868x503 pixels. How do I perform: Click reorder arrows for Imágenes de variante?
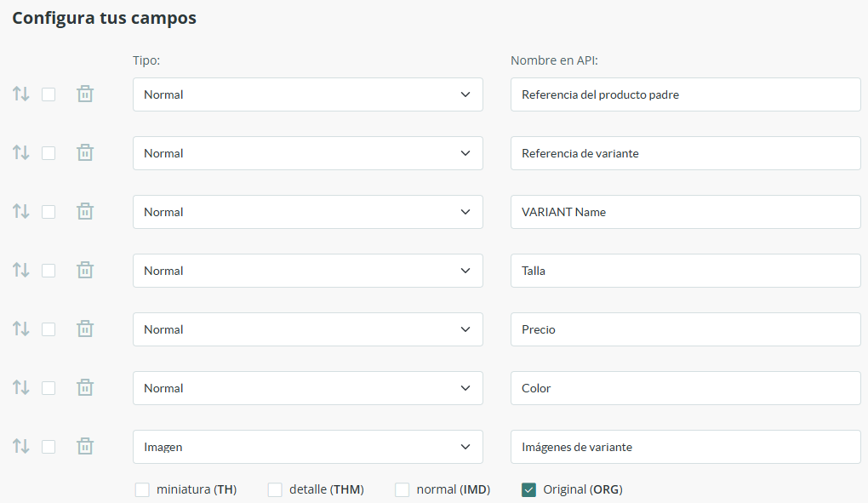tap(21, 446)
